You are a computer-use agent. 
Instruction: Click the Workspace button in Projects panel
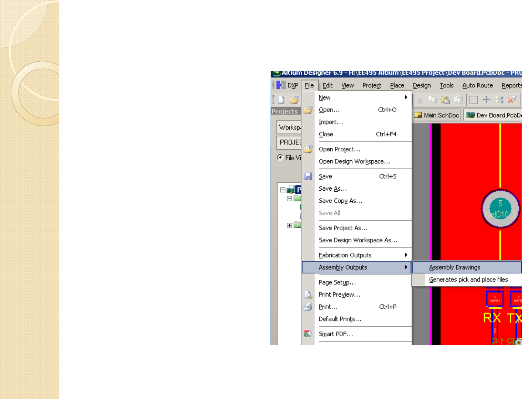point(289,127)
